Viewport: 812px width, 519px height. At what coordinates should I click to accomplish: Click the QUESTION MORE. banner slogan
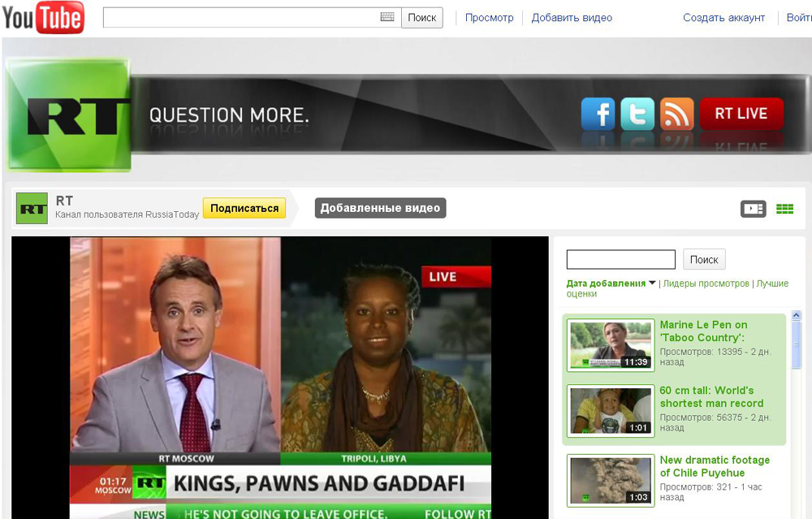229,115
